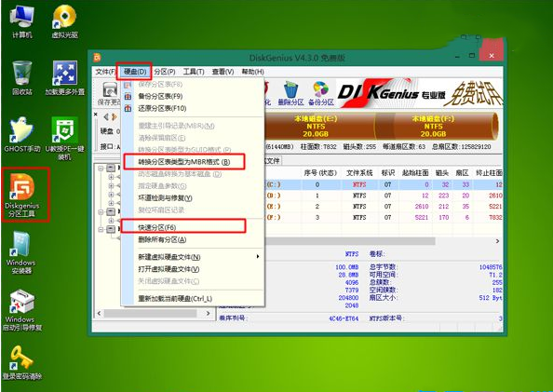Screen dimensions: 553x392
Task: Select the (C:) partition row
Action: (x=384, y=184)
